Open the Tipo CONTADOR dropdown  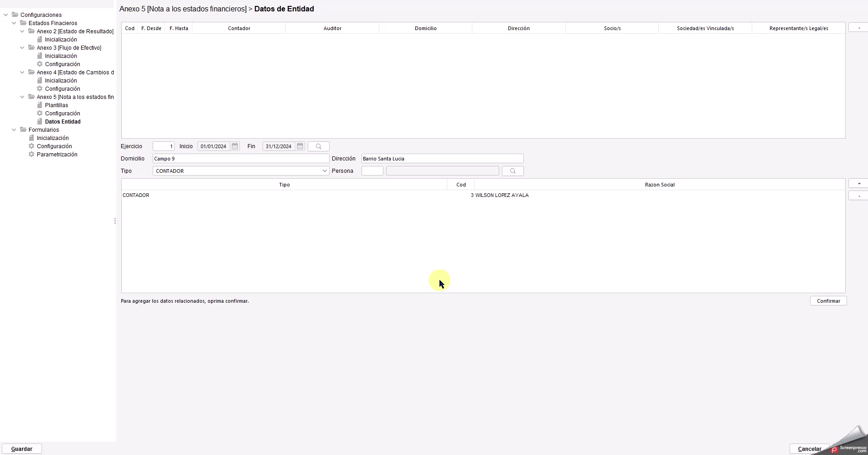coord(325,171)
